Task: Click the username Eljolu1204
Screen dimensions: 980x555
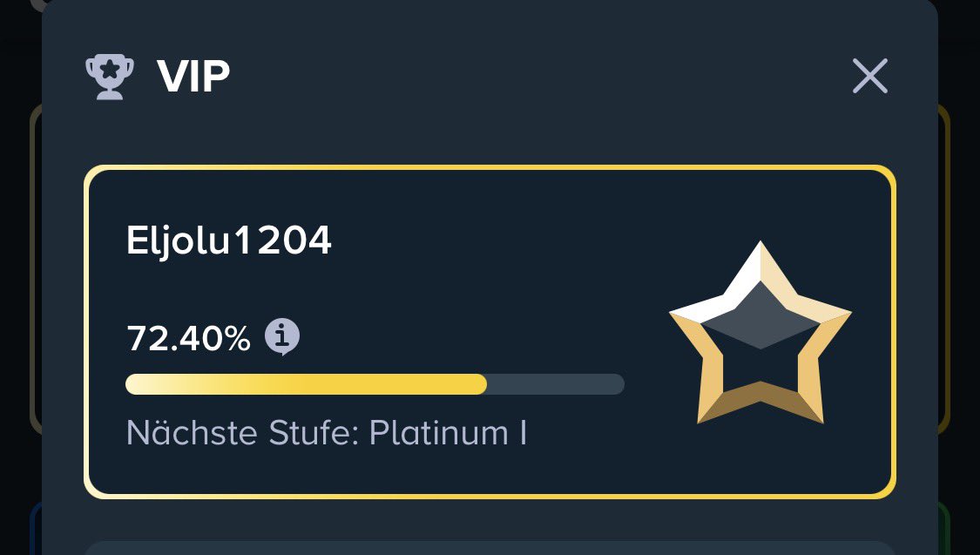Action: point(229,240)
